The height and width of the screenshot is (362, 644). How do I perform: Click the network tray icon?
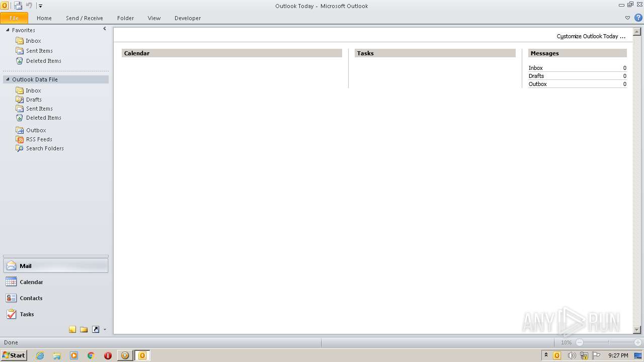click(584, 355)
